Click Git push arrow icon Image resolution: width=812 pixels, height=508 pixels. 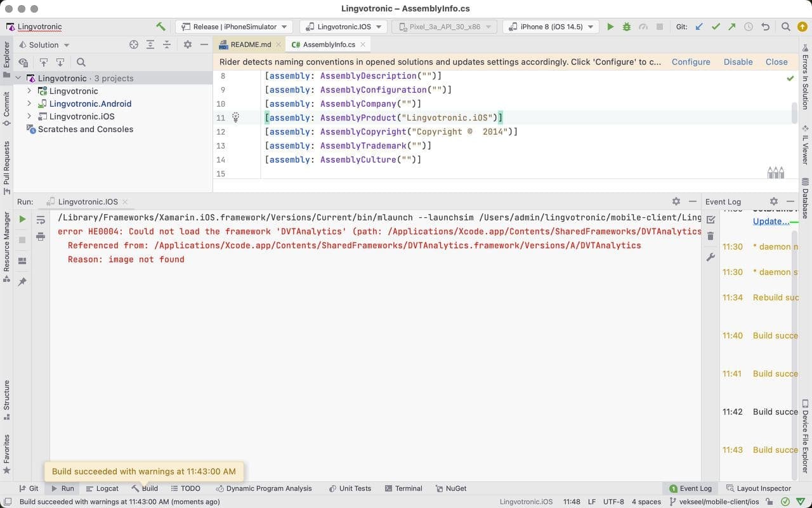point(732,27)
